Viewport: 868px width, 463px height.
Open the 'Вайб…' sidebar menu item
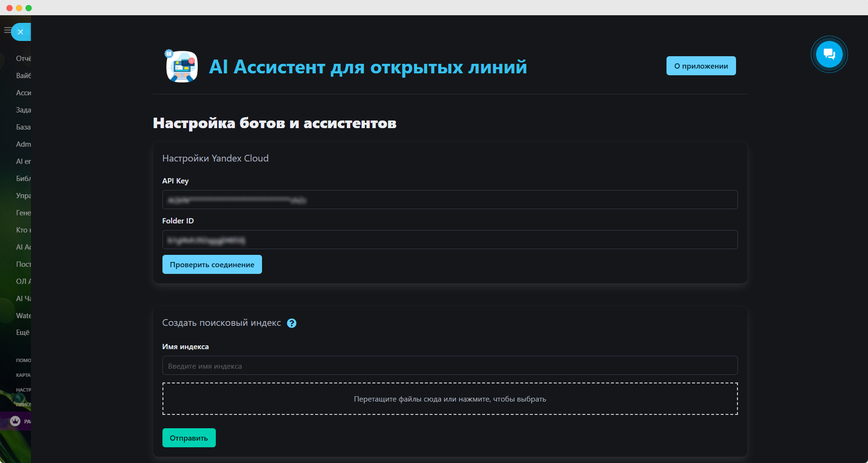tap(23, 76)
